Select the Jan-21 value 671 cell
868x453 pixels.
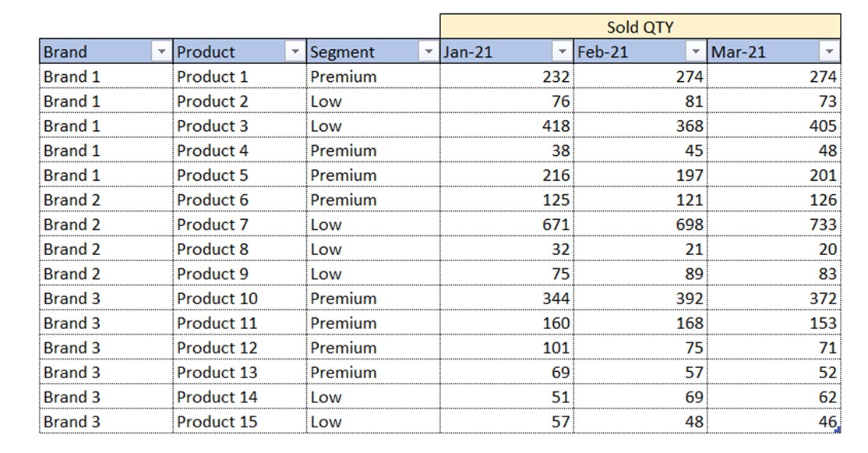click(507, 225)
